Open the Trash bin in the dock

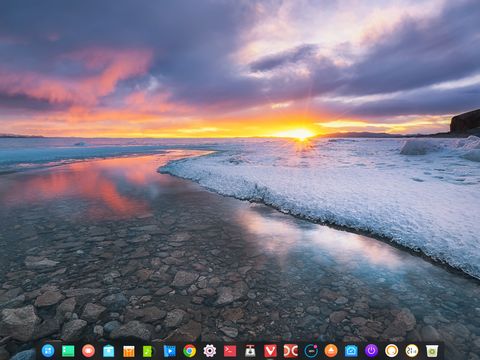[x=432, y=351]
